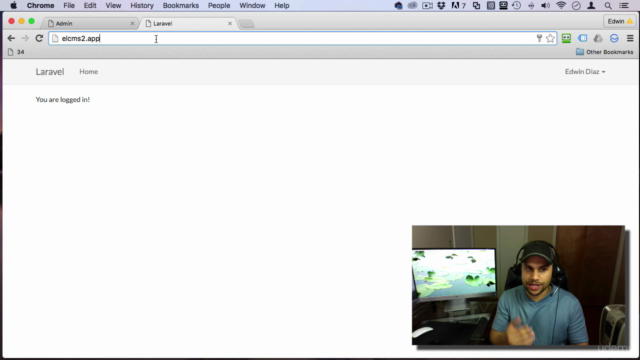This screenshot has width=640, height=360.
Task: Click the elcms2.app address bar
Action: 303,38
